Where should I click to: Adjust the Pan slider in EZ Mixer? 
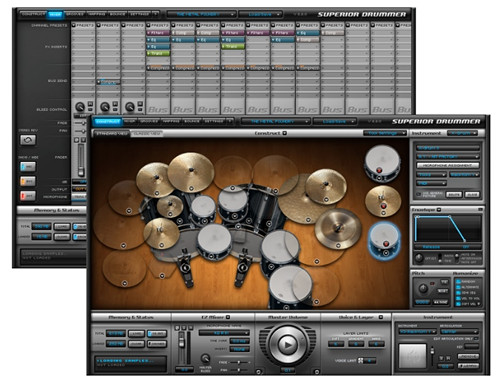[239, 370]
